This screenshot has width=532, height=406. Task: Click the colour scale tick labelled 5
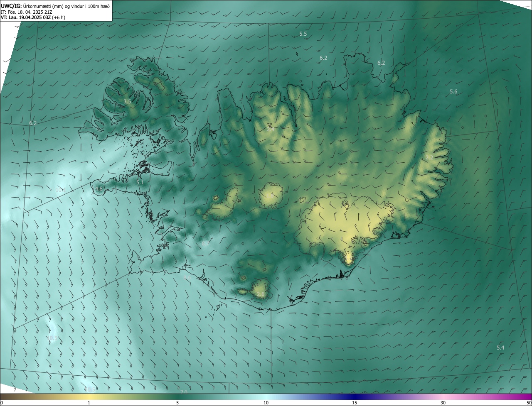(x=177, y=403)
